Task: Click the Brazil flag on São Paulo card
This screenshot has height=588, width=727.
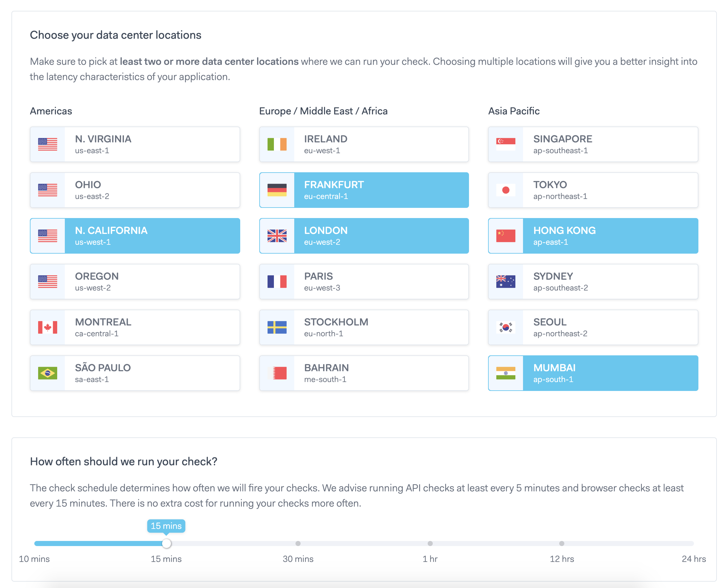Action: 48,373
